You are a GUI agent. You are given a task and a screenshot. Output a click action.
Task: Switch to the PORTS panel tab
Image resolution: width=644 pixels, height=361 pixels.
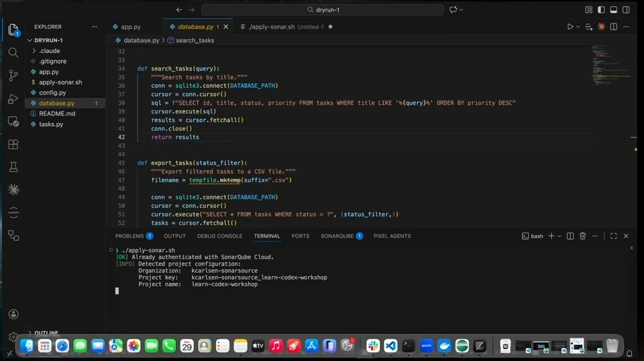[301, 236]
